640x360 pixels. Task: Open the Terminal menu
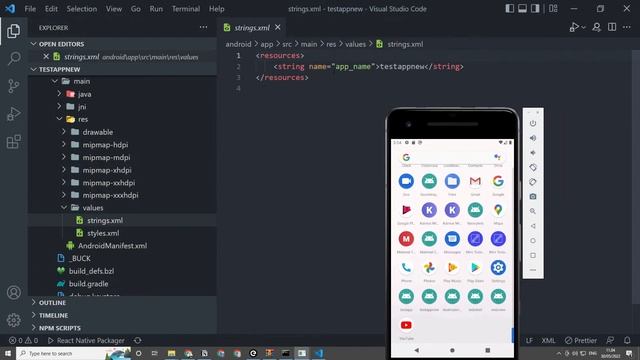186,9
